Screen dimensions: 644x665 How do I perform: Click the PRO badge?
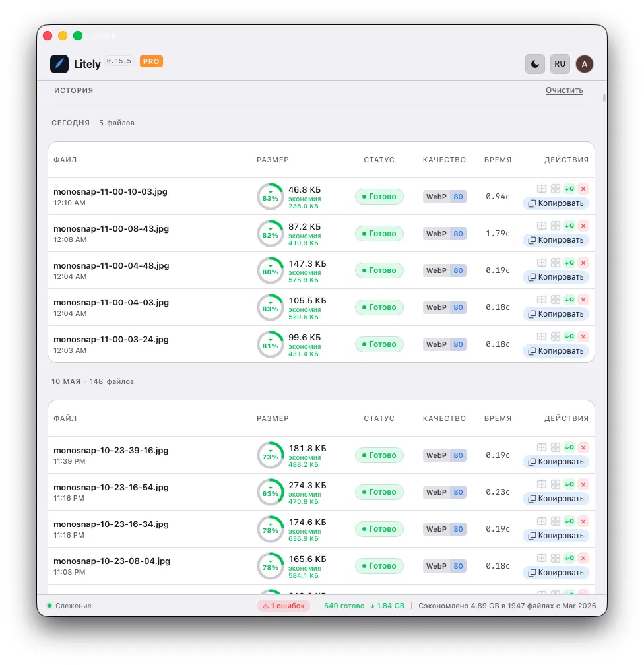click(151, 61)
